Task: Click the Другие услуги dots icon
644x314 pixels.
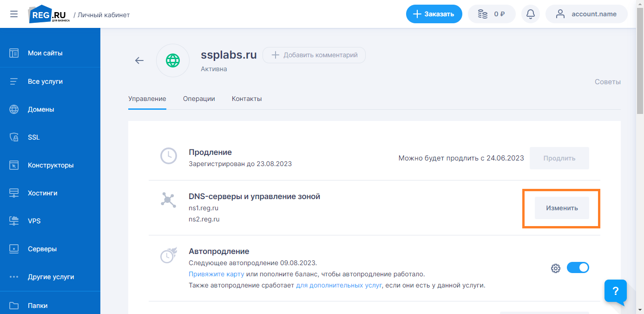Action: tap(14, 277)
